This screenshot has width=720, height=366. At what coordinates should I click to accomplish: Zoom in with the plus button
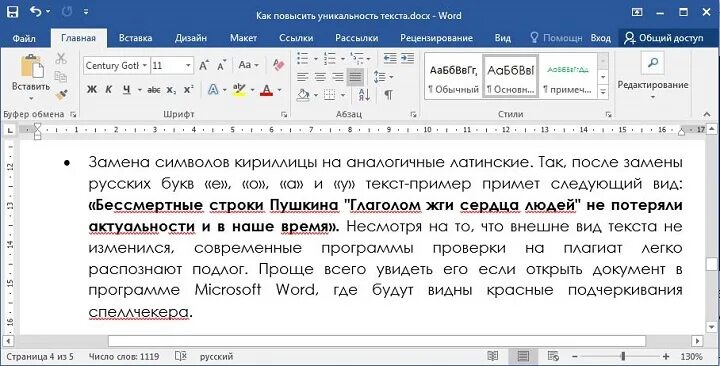(x=666, y=356)
